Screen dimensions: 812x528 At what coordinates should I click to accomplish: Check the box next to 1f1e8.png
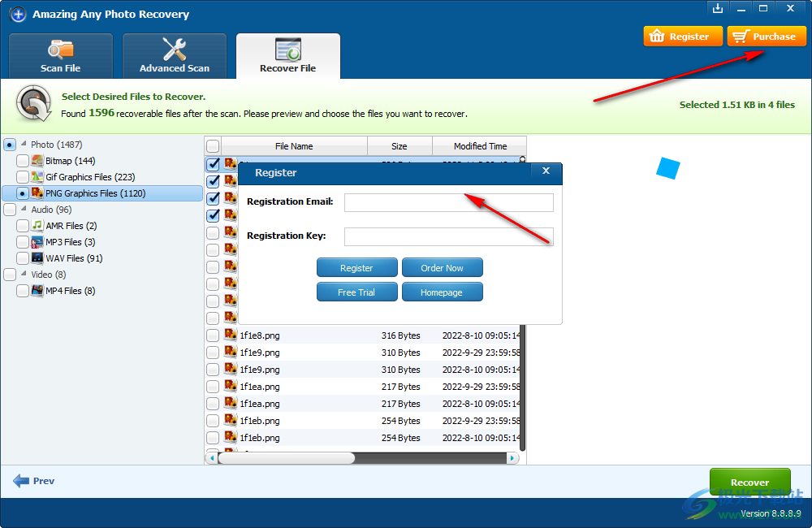213,335
